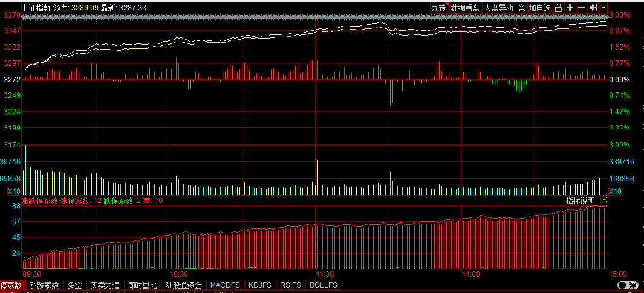Click the 涨停家数: 12 readout
Screen dimensions: 644x293
[x=81, y=200]
